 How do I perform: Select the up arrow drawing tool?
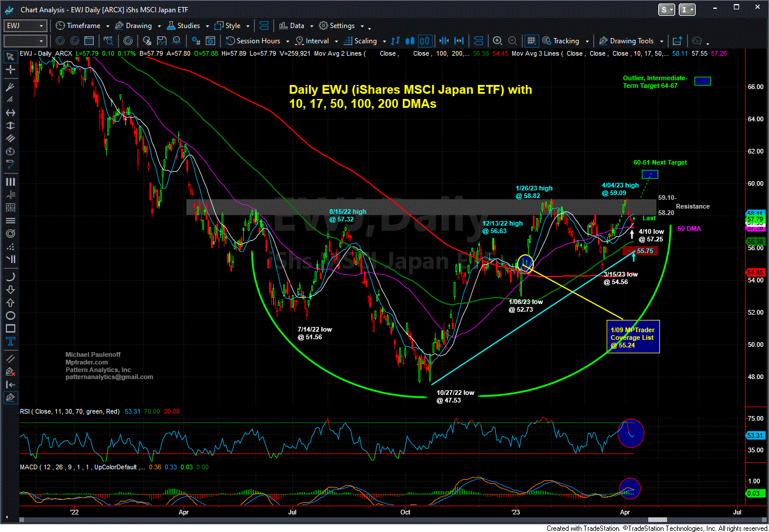[x=11, y=303]
